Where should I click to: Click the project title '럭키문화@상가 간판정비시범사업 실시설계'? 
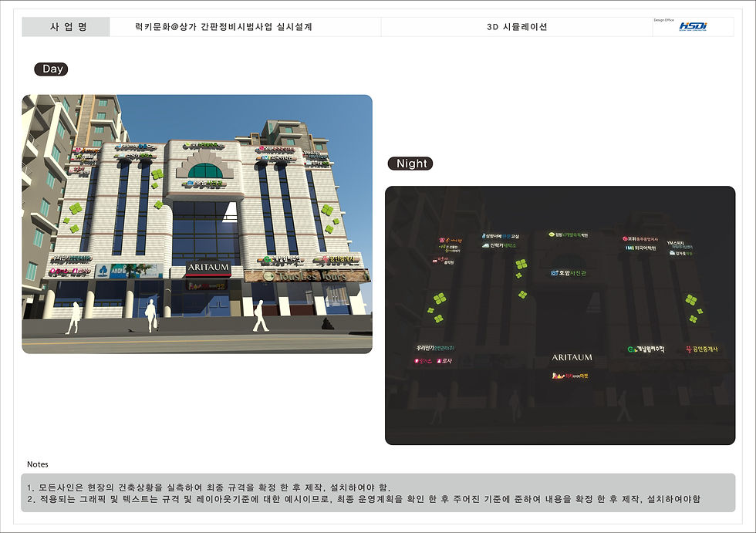click(224, 27)
